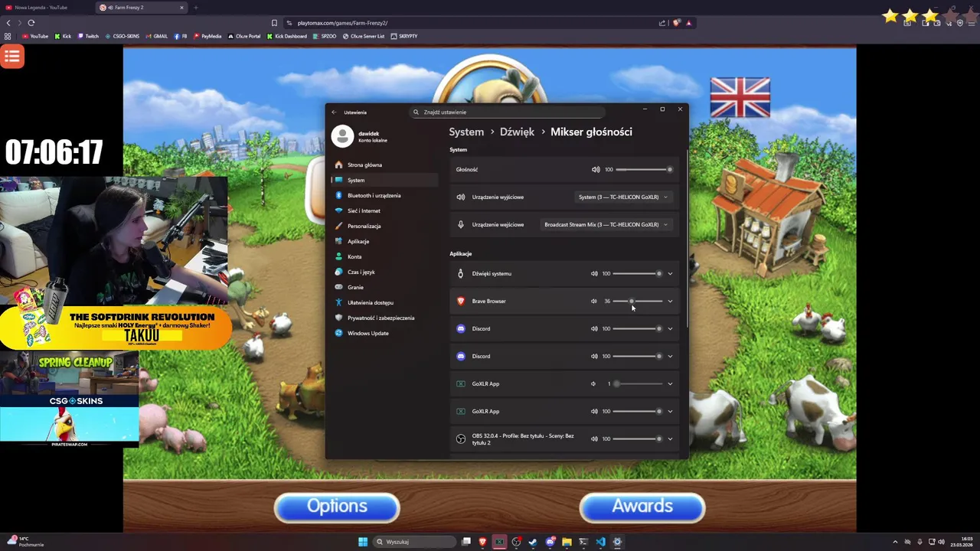Mute GoXLR App with volume 1
This screenshot has width=980, height=551.
[x=593, y=383]
